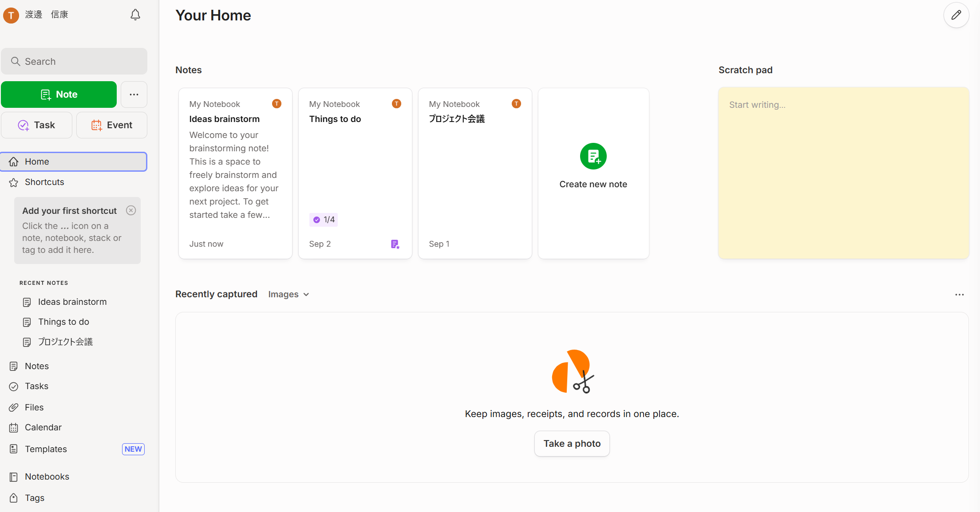Screen dimensions: 980x512
Task: Open the プロジェクト会議 note
Action: tap(456, 118)
